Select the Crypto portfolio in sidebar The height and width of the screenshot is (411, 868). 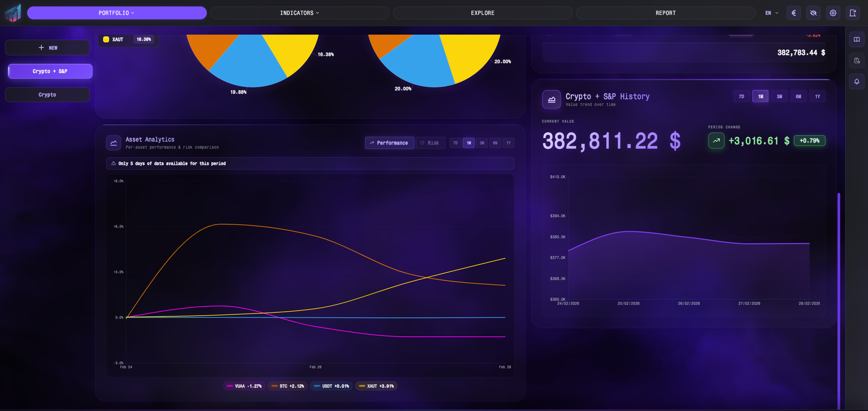tap(47, 94)
